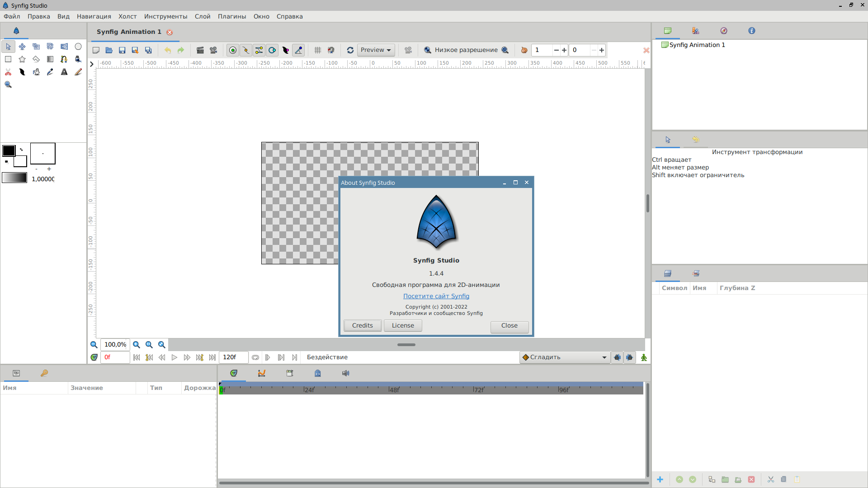The image size is (868, 488).
Task: Toggle animation mode green figure icon
Action: point(644,357)
